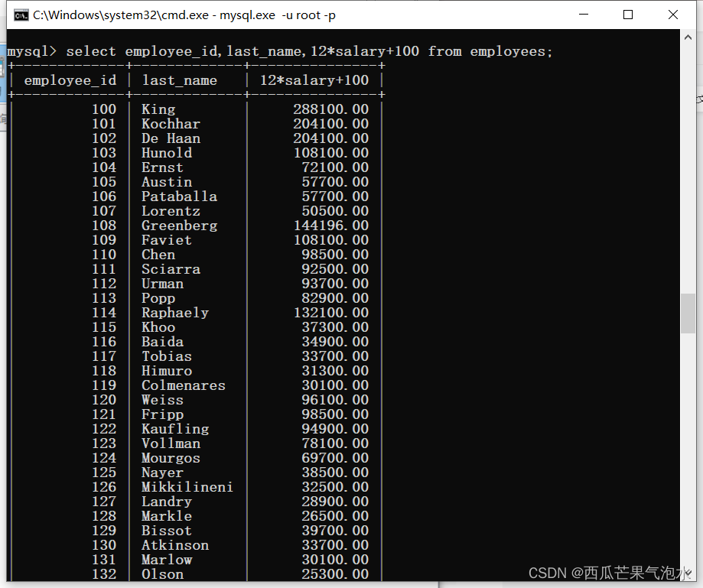The height and width of the screenshot is (588, 703).
Task: Click last name Bissot
Action: 167,530
